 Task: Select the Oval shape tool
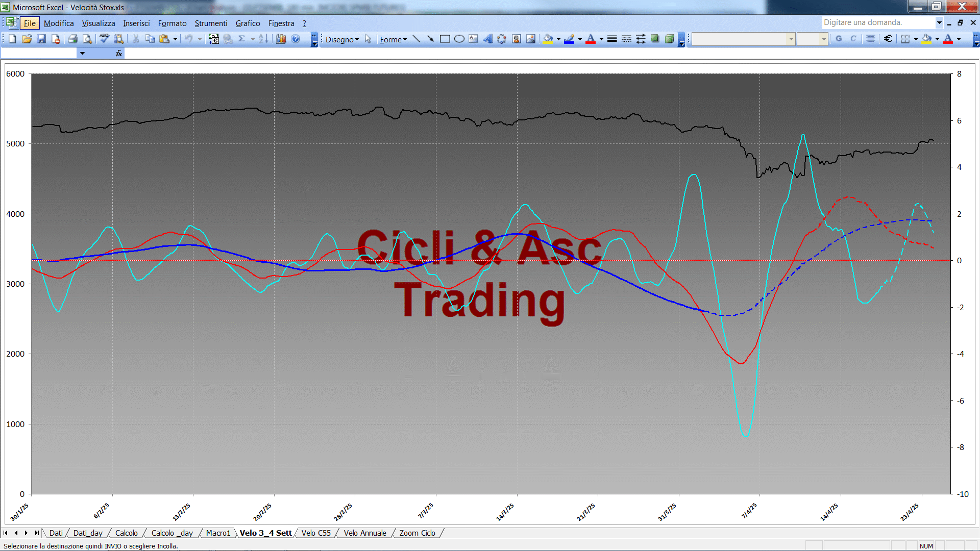tap(459, 39)
